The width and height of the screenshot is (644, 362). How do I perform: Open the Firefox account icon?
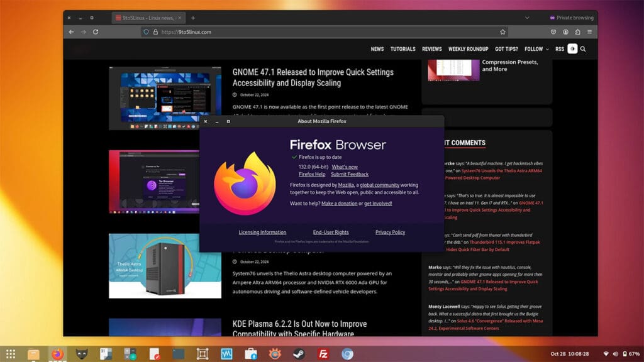coord(565,31)
